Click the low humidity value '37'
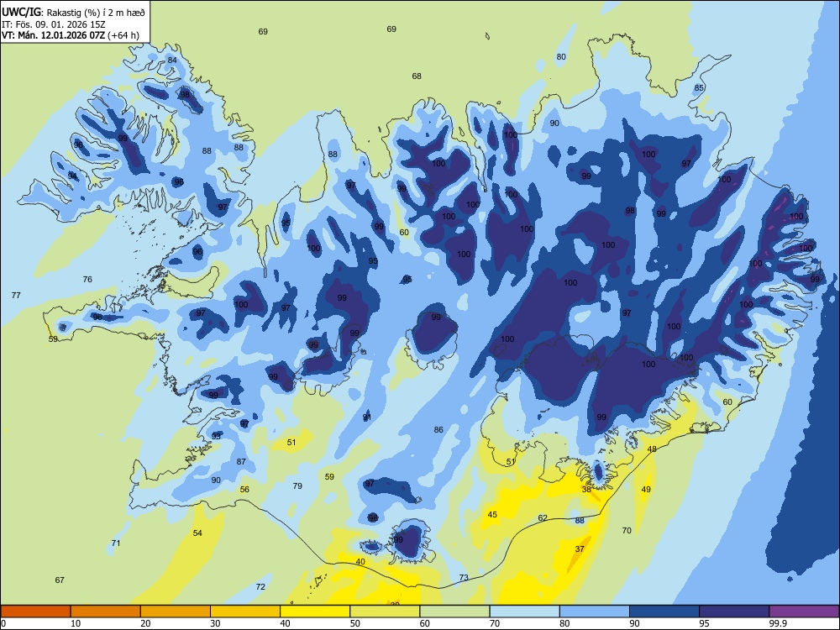 580,549
